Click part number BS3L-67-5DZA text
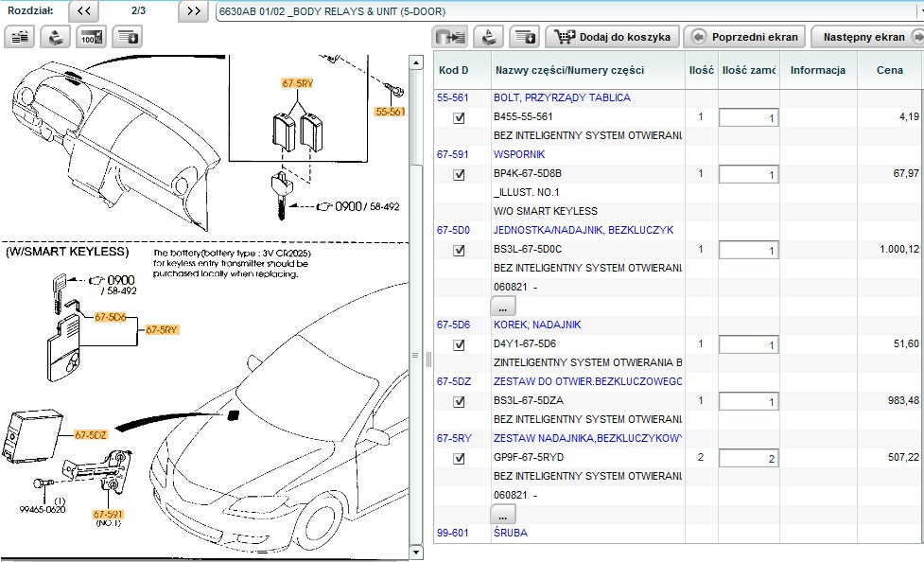 pos(529,400)
